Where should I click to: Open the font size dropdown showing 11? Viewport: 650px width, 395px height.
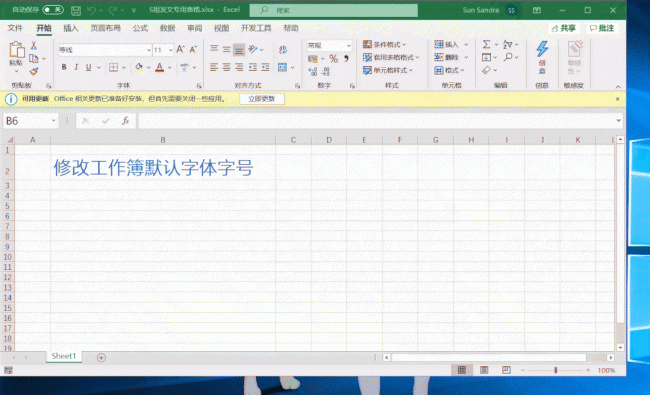click(x=170, y=50)
